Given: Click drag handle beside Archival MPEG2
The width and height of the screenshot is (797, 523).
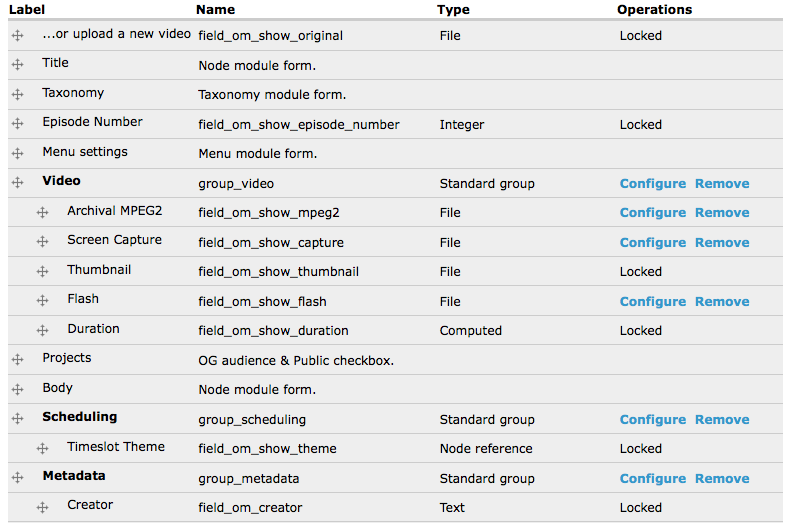Looking at the screenshot, I should [x=42, y=212].
